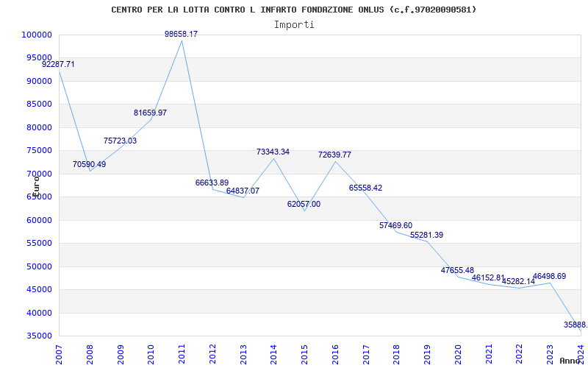The image size is (588, 368).
Task: Click the 75000 y-axis tick label
Action: coord(39,151)
